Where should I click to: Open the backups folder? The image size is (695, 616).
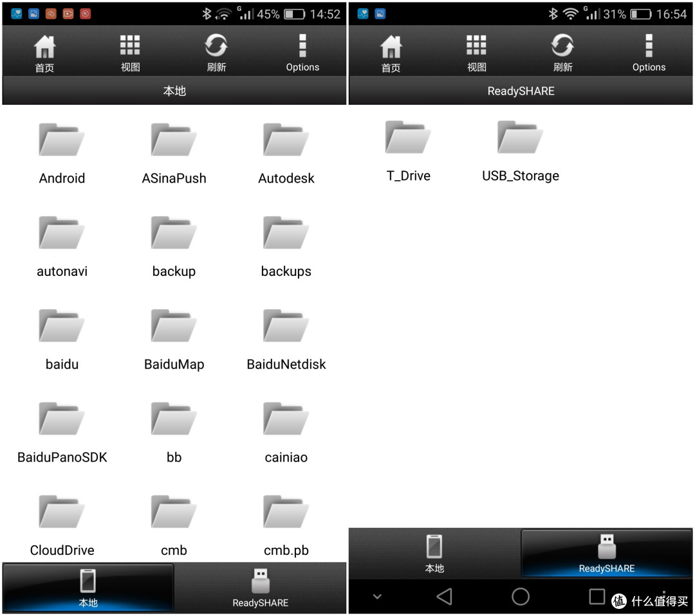[286, 246]
